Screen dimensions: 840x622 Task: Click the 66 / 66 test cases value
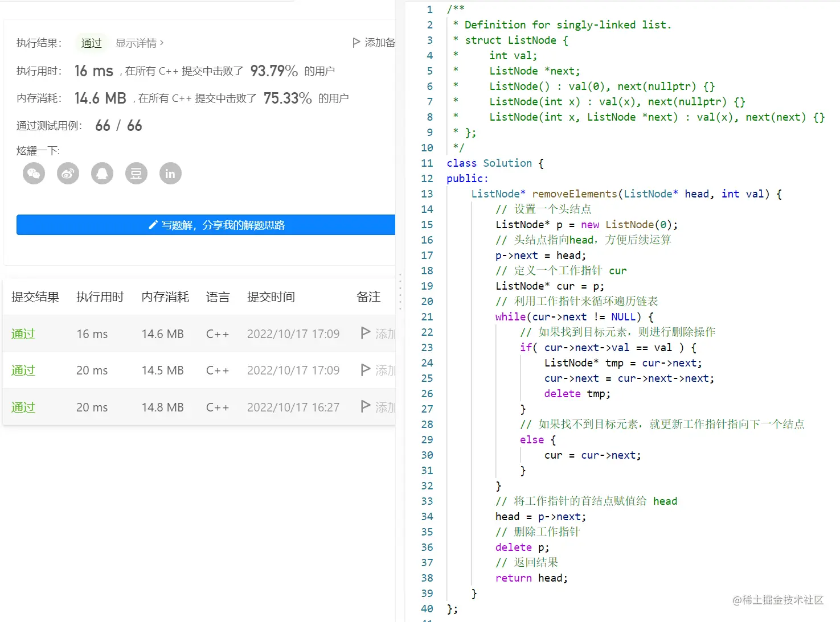point(118,125)
